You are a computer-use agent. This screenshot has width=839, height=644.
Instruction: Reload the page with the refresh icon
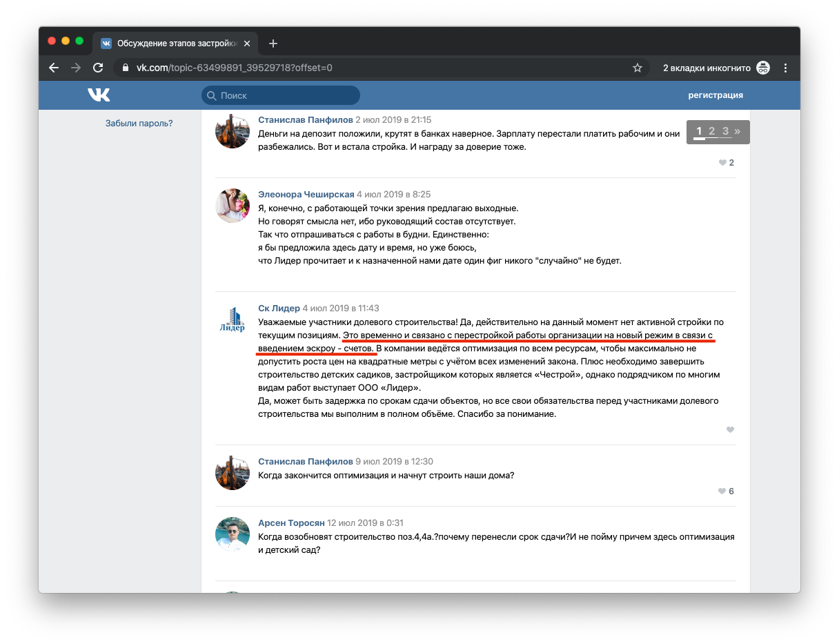click(98, 68)
